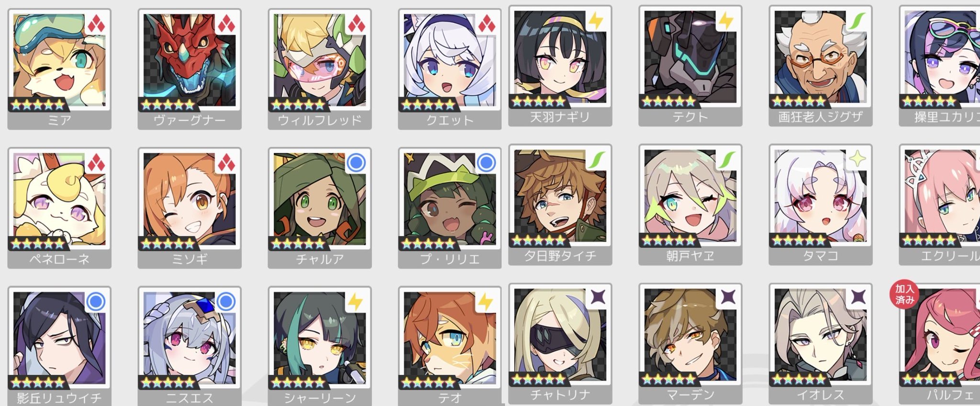Click the lightning icon on シャーリーン
Image resolution: width=980 pixels, height=406 pixels.
click(356, 302)
